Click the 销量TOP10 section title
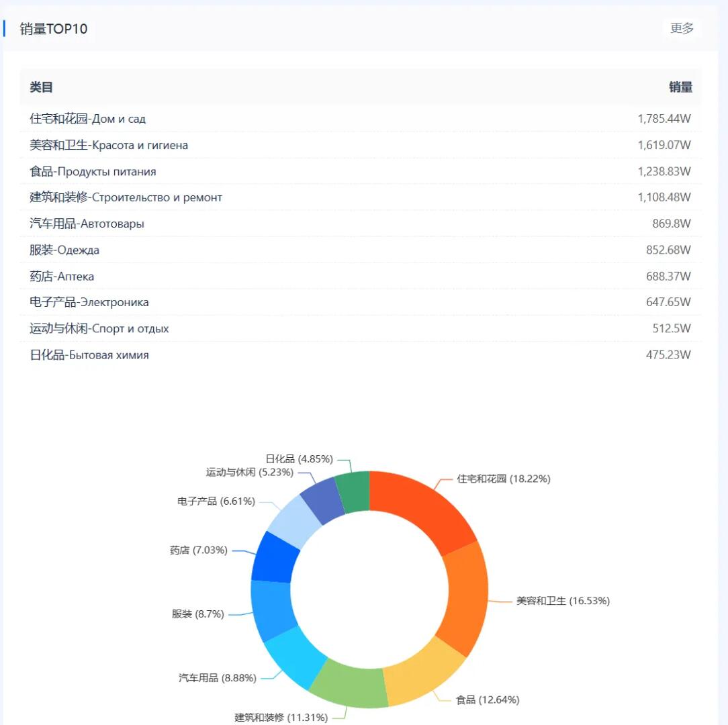 point(54,29)
